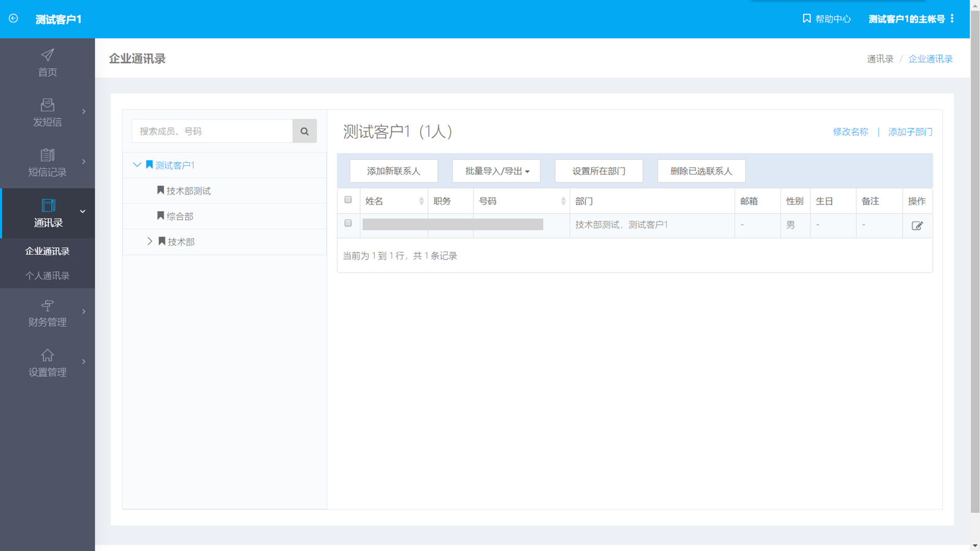Click the magnifier search button
The width and height of the screenshot is (980, 551).
coord(304,131)
